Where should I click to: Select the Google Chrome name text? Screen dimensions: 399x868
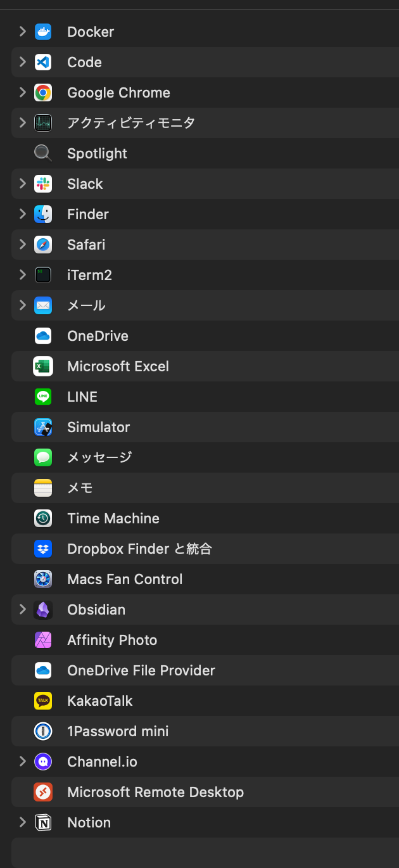click(118, 93)
